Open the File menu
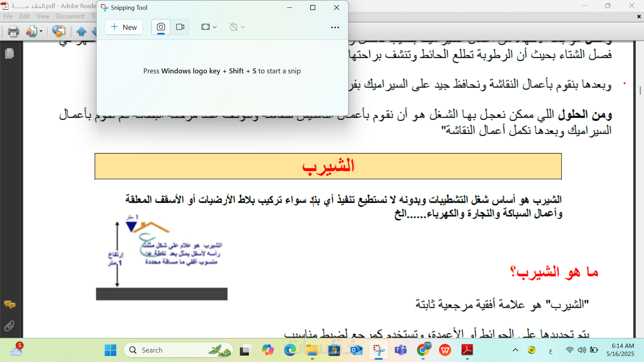The height and width of the screenshot is (362, 644). (x=8, y=16)
